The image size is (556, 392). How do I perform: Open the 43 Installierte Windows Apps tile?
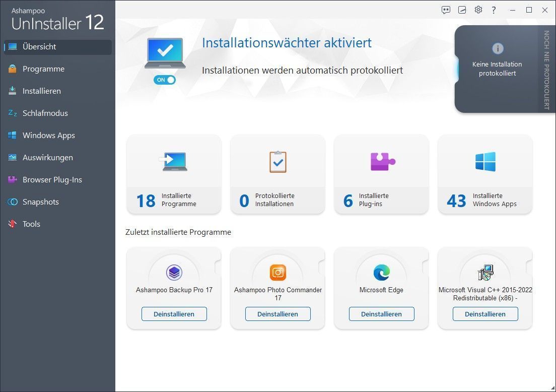click(x=485, y=174)
